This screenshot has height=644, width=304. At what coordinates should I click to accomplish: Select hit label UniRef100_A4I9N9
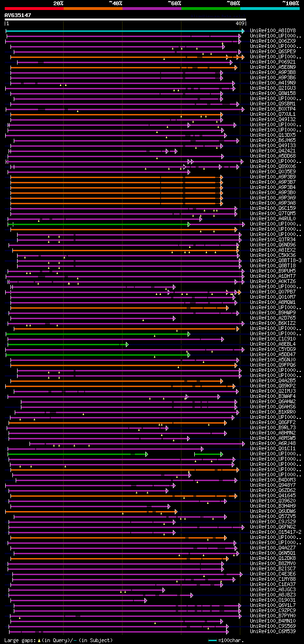[274, 83]
